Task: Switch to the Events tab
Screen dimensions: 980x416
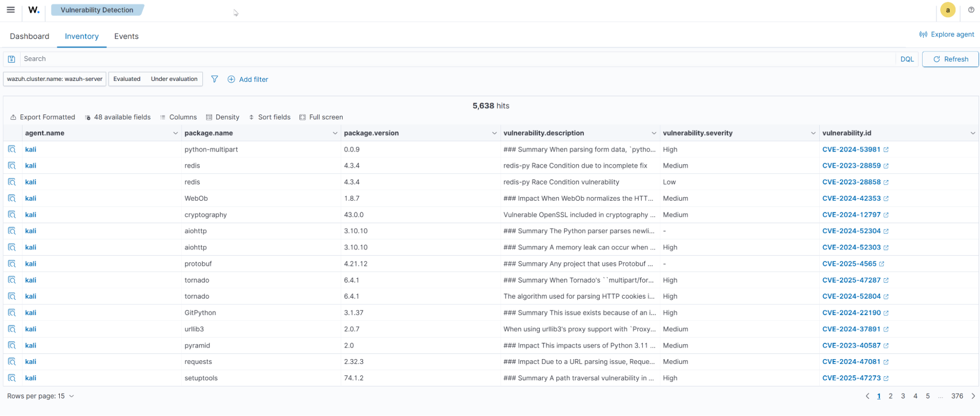Action: click(x=126, y=36)
